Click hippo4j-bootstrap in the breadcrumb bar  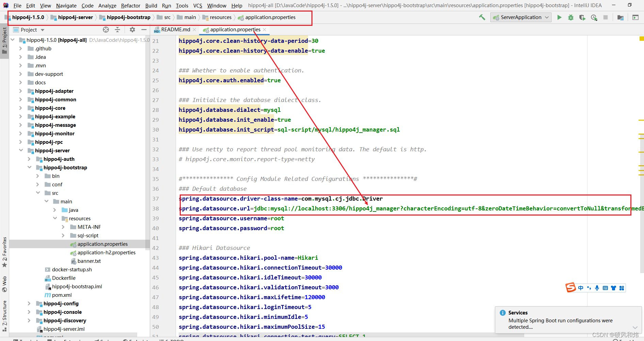tap(128, 17)
